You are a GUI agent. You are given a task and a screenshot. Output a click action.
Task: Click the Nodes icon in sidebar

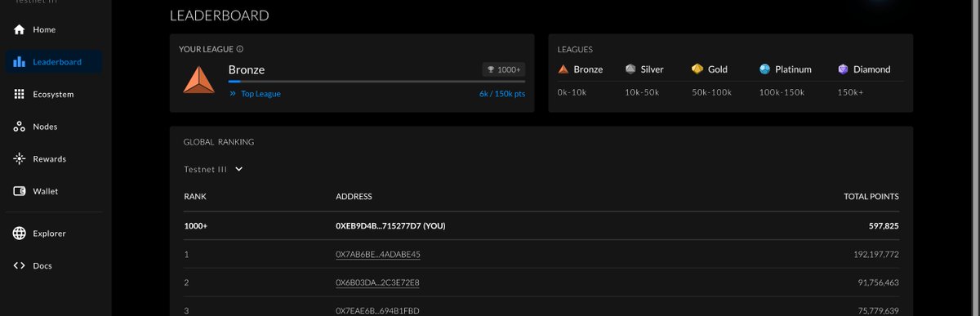click(20, 127)
